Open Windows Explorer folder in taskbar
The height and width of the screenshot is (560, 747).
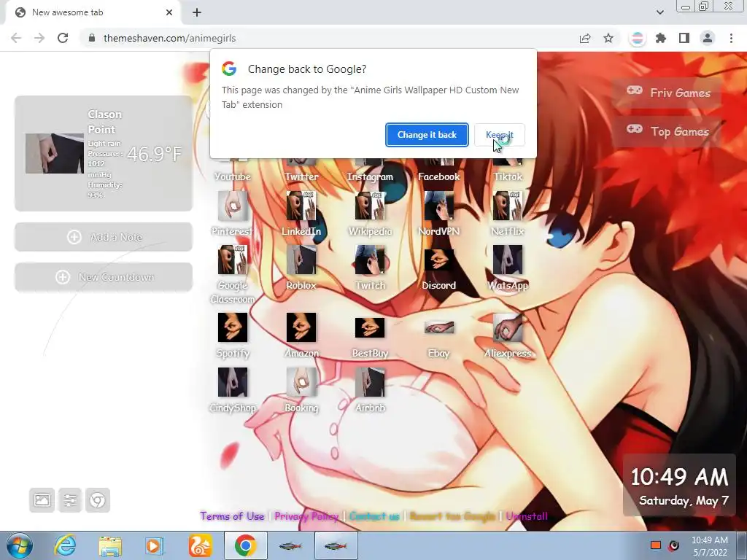coord(110,545)
